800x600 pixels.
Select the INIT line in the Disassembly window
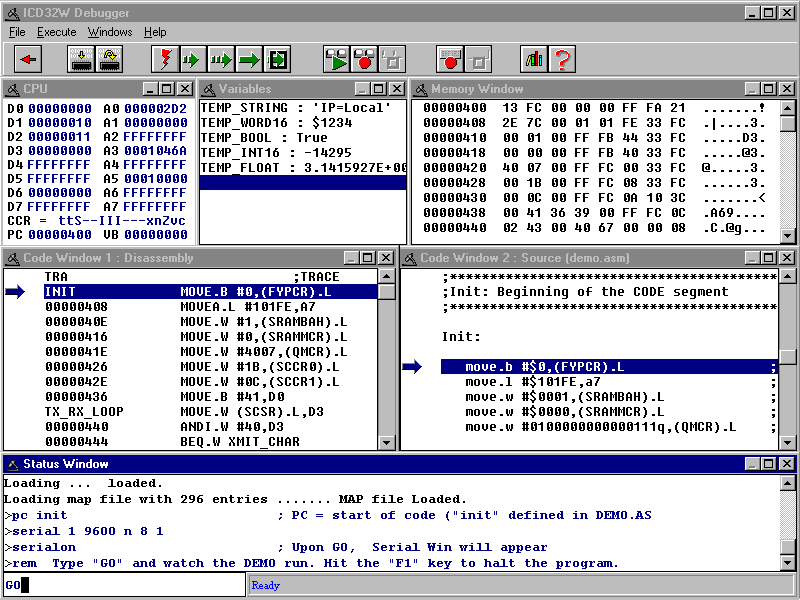pos(210,292)
